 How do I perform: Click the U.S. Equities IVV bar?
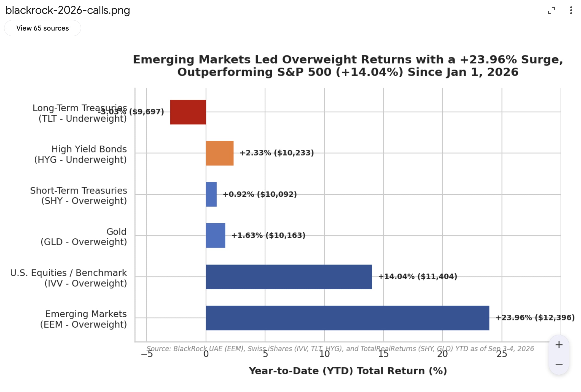click(x=289, y=277)
